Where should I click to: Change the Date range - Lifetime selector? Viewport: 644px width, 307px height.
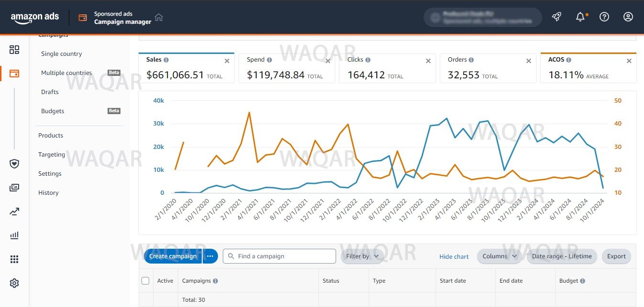click(562, 256)
